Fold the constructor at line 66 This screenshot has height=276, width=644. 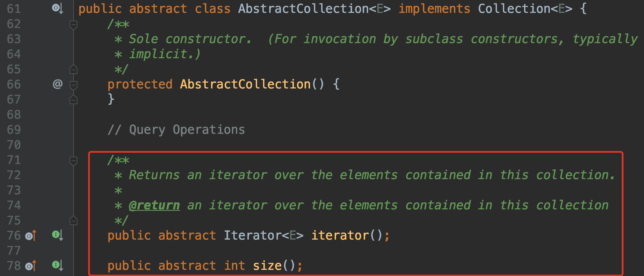tap(74, 85)
